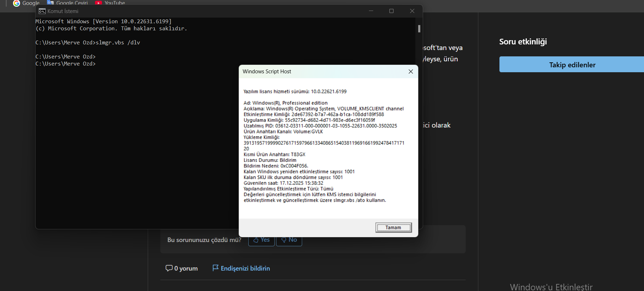The height and width of the screenshot is (291, 644).
Task: Click 'Kalan Windows yeniden etkinleştirme sayısı: 1001'
Action: (299, 172)
